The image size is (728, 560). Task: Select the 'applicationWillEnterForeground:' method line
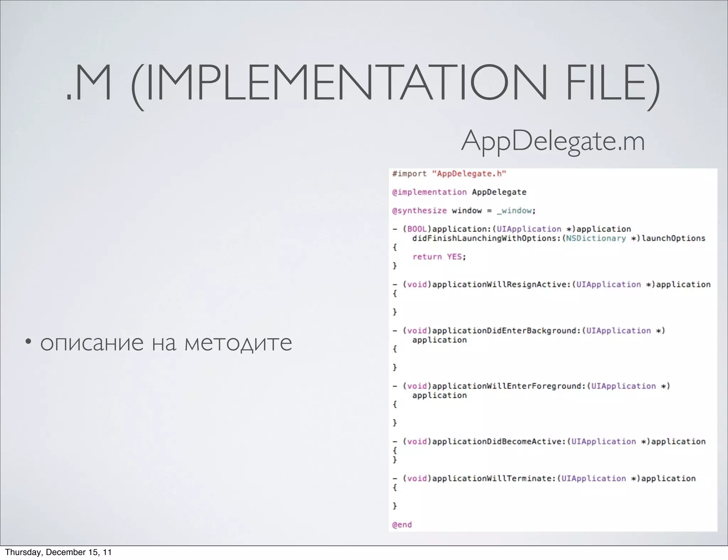coord(531,386)
